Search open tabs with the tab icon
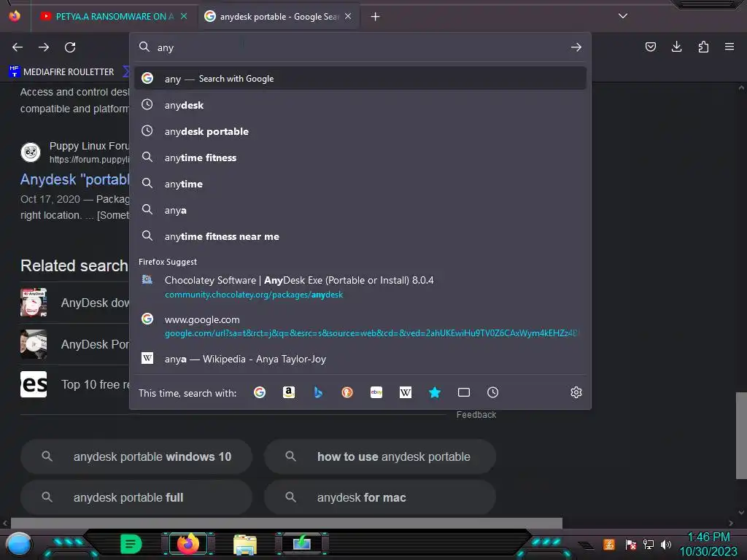This screenshot has width=747, height=560. [x=463, y=392]
